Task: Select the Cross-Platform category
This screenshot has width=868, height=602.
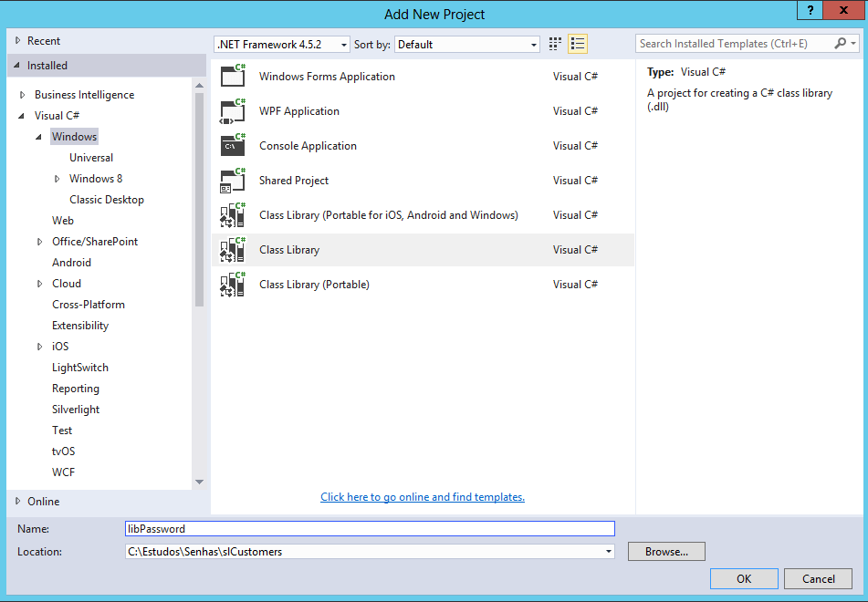Action: [x=89, y=305]
